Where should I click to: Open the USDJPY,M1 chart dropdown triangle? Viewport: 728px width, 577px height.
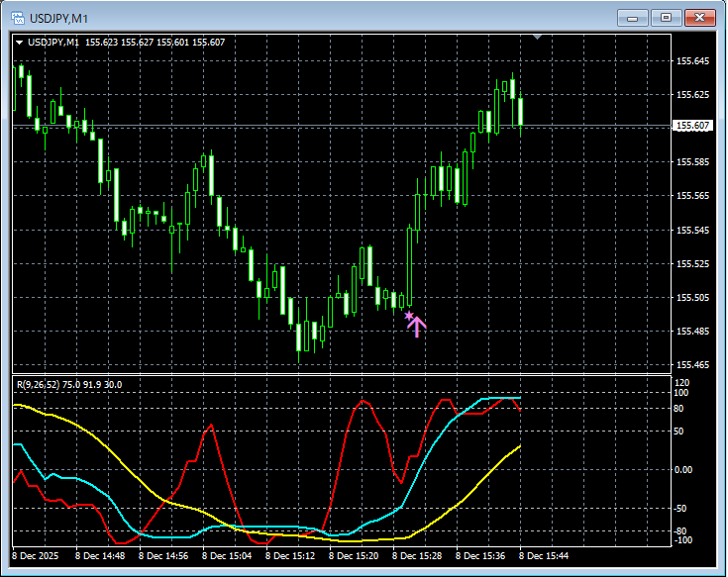click(x=19, y=43)
